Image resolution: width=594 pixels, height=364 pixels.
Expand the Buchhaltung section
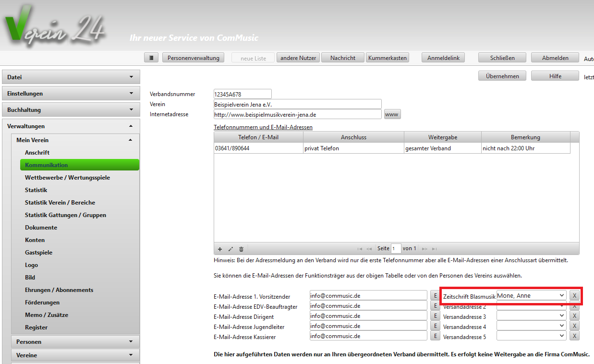pyautogui.click(x=71, y=109)
